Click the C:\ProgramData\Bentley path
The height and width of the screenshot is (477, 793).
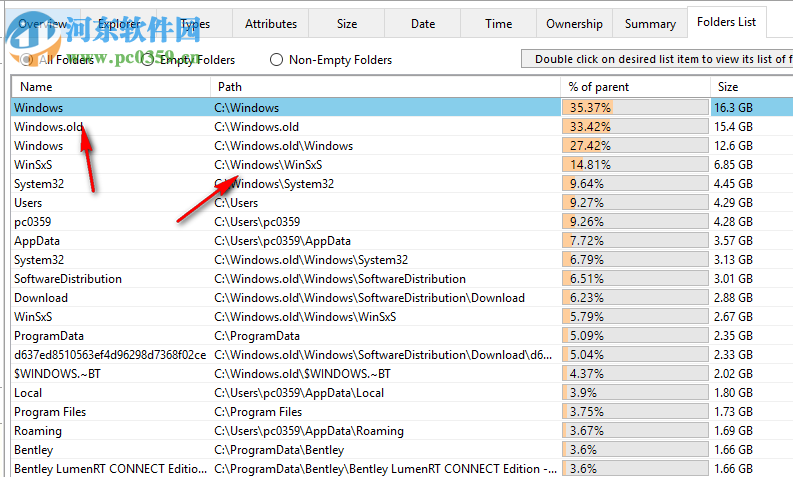(279, 450)
